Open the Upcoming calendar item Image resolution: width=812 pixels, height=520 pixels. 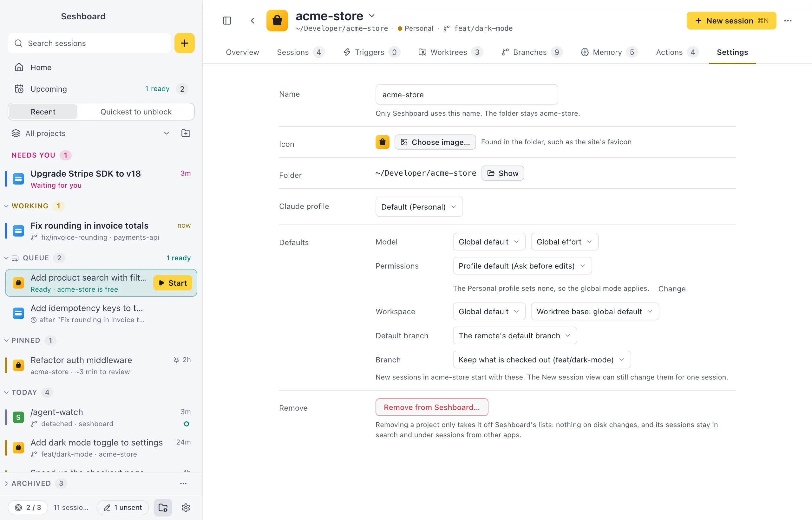pyautogui.click(x=101, y=89)
